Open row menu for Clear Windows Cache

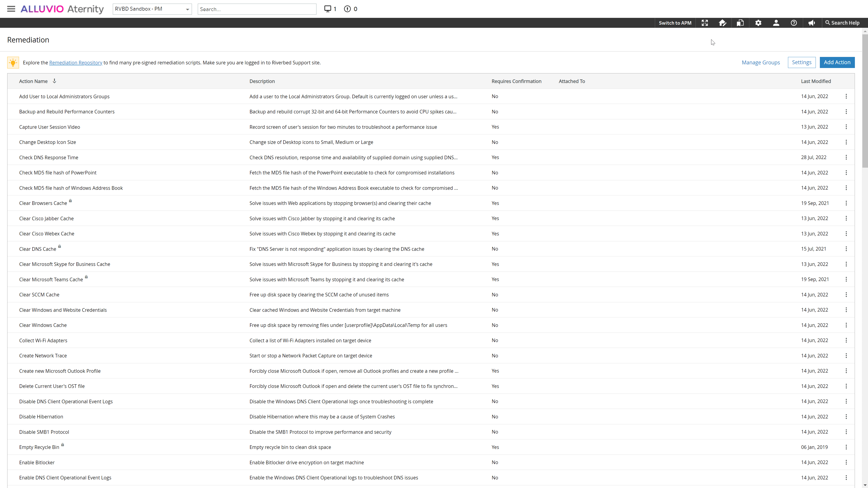pos(846,325)
